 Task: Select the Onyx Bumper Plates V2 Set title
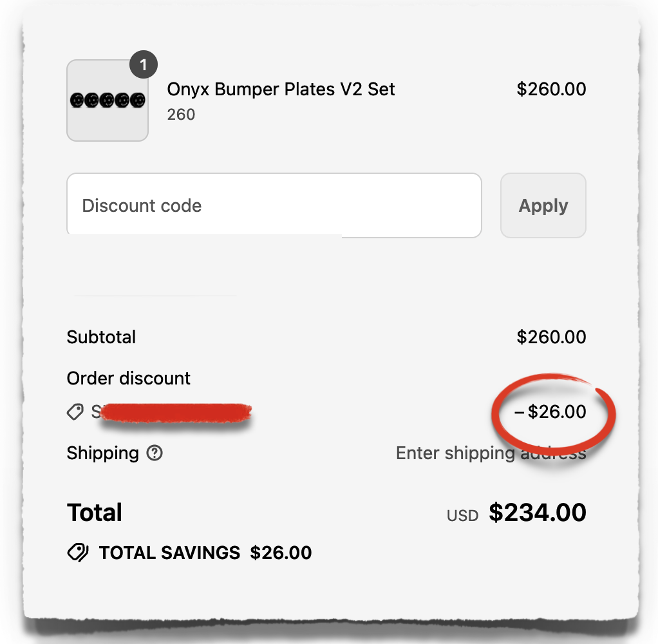(x=281, y=89)
